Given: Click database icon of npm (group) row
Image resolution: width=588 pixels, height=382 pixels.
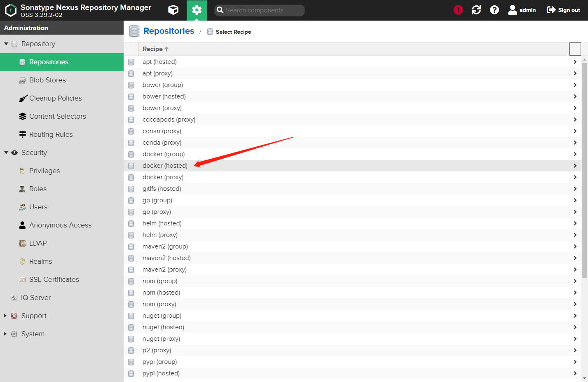Looking at the screenshot, I should tap(131, 281).
